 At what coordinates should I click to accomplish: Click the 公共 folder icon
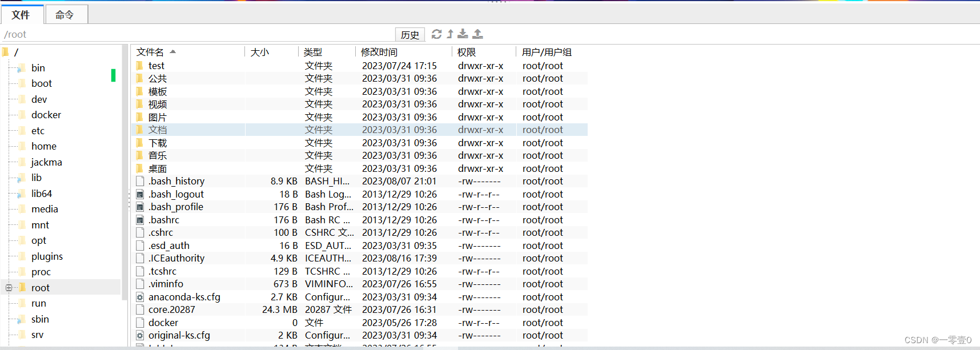[x=140, y=78]
